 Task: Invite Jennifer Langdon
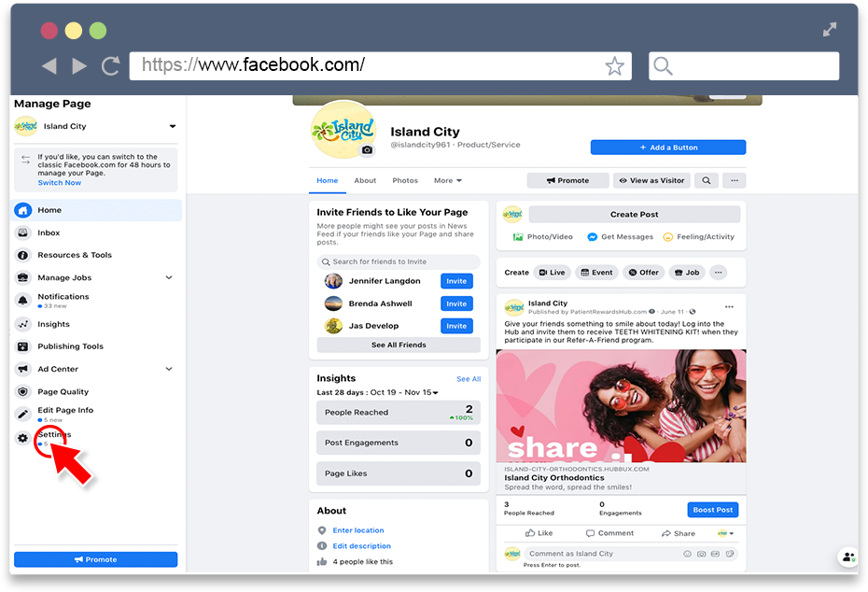(x=456, y=281)
